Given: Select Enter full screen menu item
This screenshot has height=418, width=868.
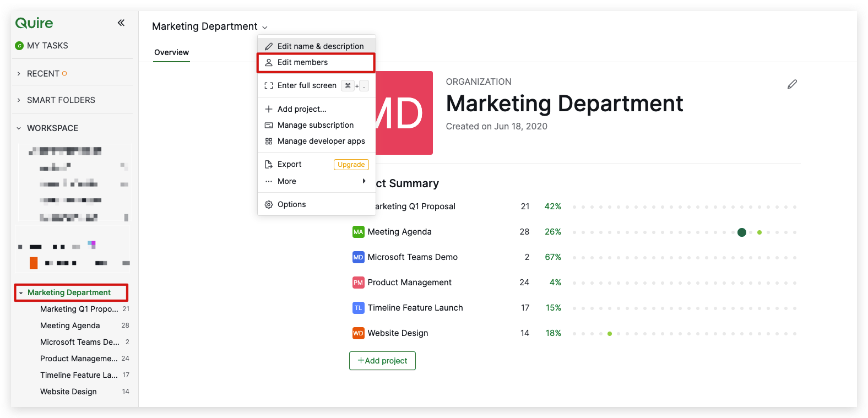Looking at the screenshot, I should (317, 85).
